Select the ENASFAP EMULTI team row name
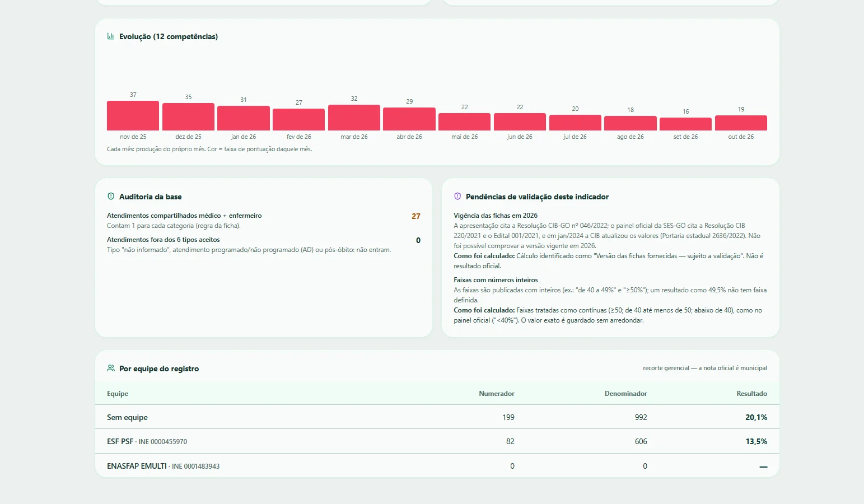864x504 pixels. pyautogui.click(x=163, y=466)
